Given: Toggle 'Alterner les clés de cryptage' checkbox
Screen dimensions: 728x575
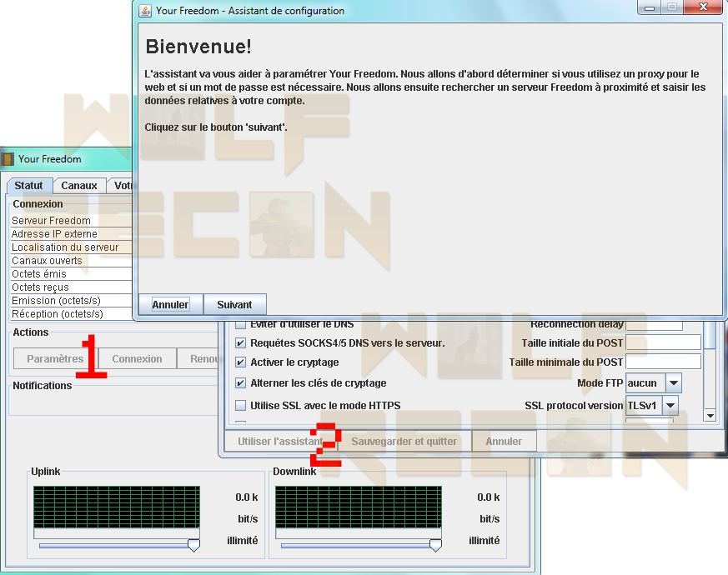Looking at the screenshot, I should pos(240,382).
